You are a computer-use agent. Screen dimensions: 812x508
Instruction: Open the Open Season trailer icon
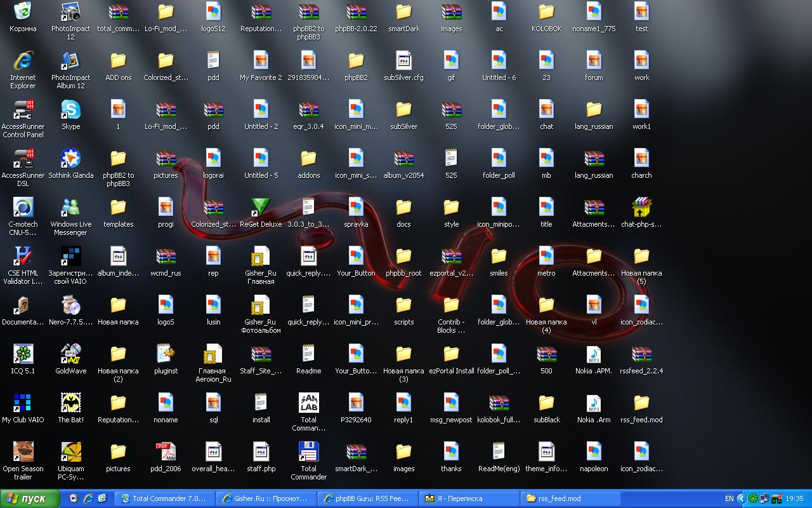23,453
